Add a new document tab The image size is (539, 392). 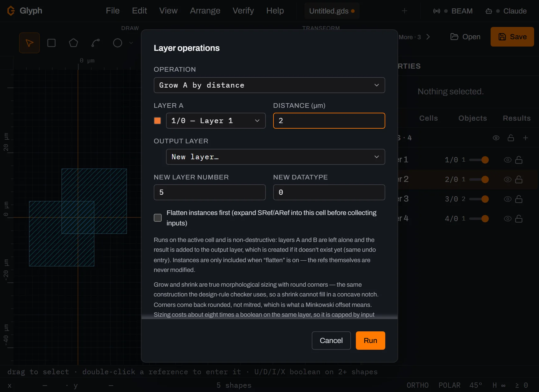[405, 11]
